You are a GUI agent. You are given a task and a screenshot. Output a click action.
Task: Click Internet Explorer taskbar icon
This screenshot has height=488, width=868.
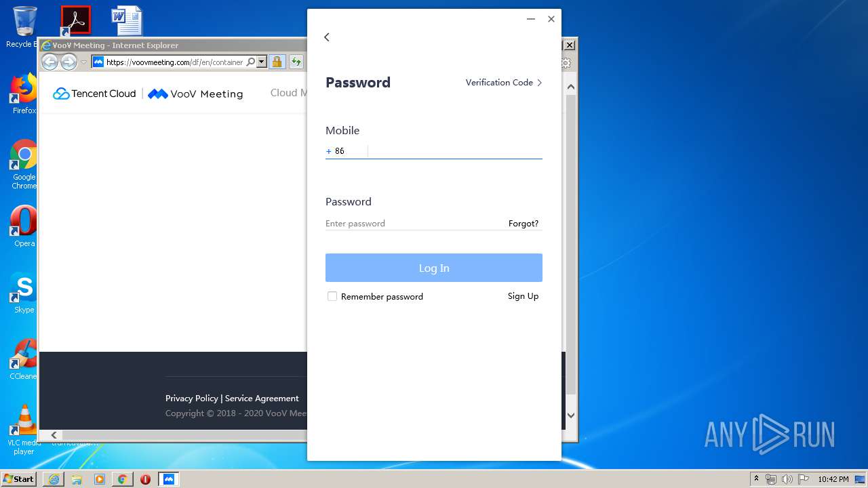[54, 479]
